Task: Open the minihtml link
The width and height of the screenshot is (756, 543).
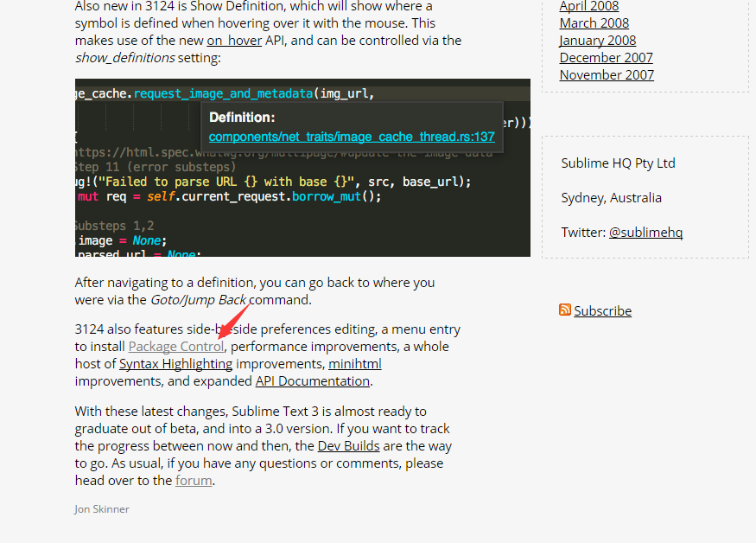Action: (355, 364)
